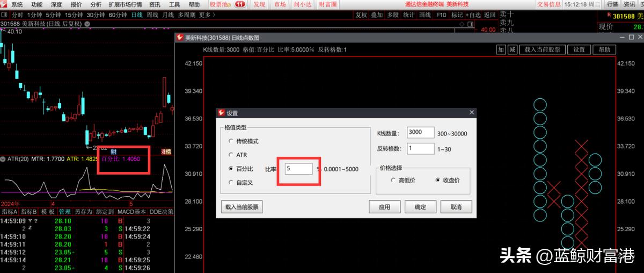Screen dimensions: 644x273
Task: Select the DDE决策 template tab
Action: [160, 212]
